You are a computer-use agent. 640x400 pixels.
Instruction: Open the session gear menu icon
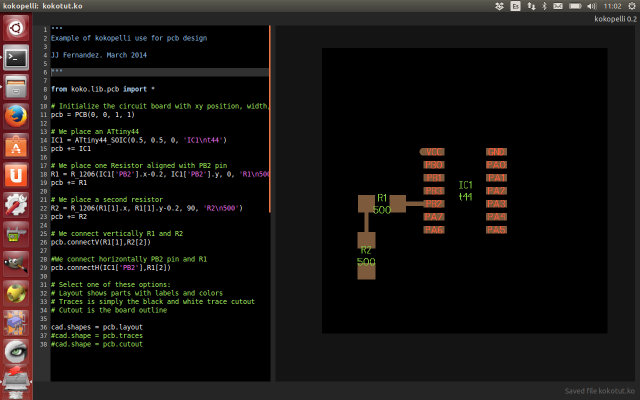pos(631,6)
